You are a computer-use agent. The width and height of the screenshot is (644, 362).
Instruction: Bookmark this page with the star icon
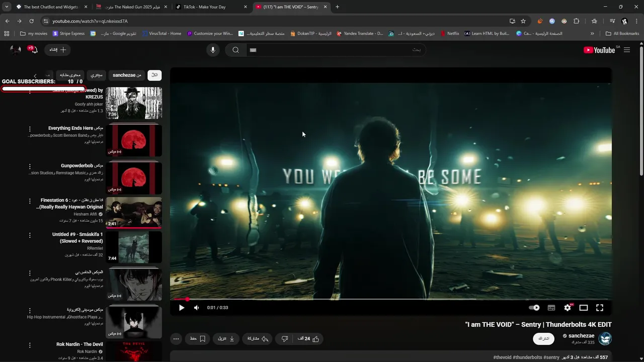pos(523,21)
